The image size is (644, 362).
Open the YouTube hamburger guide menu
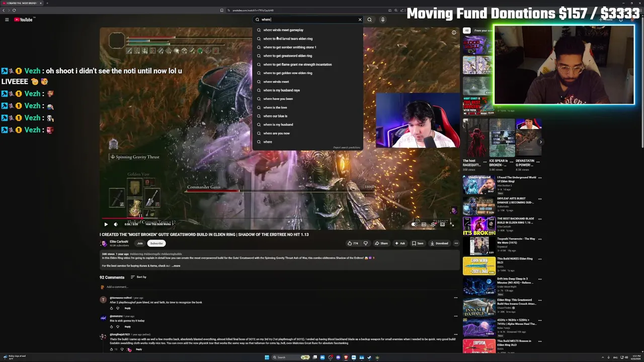click(x=7, y=20)
